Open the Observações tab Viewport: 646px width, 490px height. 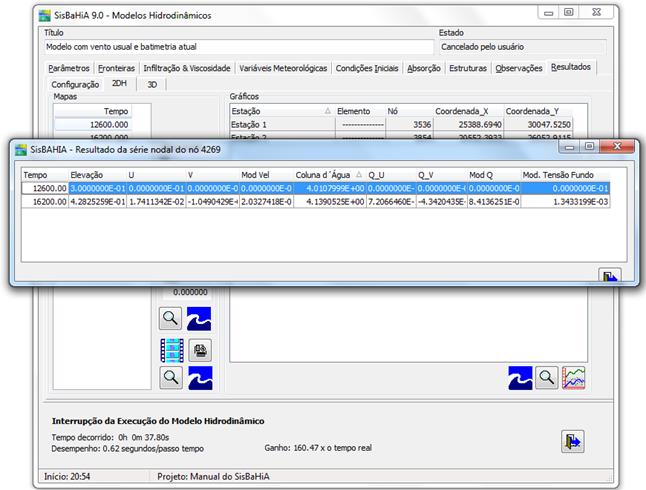coord(519,68)
